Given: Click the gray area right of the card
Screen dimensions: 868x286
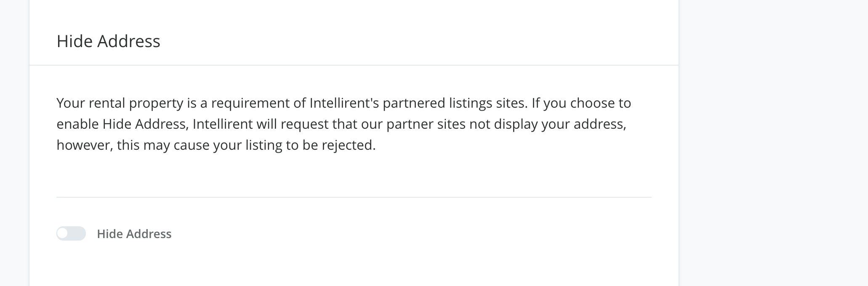Looking at the screenshot, I should pyautogui.click(x=773, y=143).
